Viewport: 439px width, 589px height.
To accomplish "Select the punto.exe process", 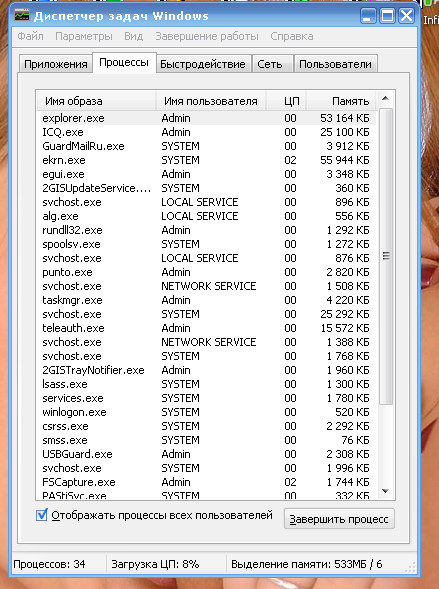I will tap(206, 272).
